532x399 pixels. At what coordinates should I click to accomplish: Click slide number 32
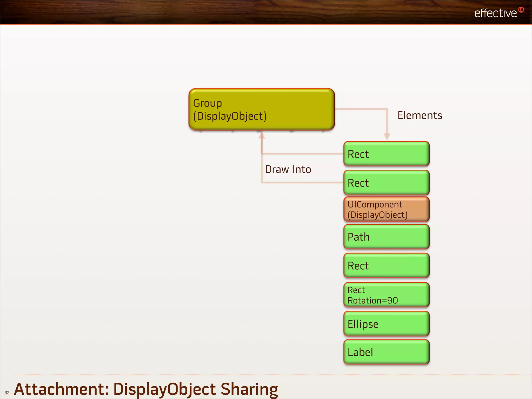(7, 393)
